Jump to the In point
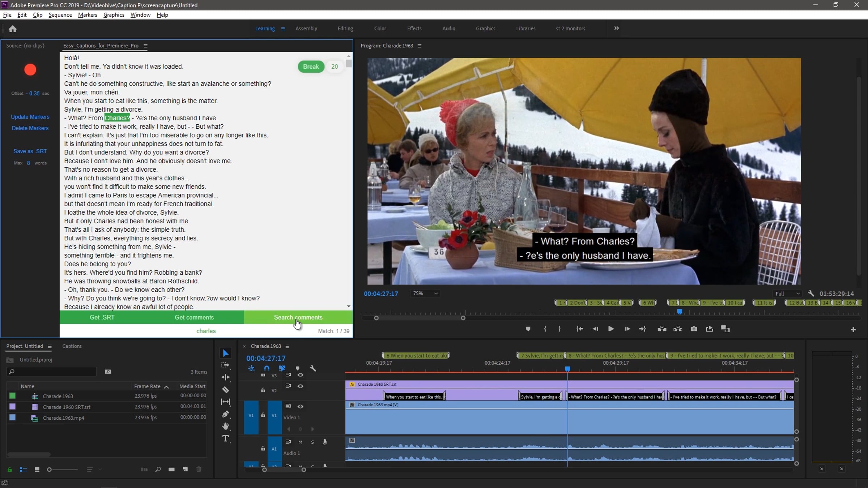Viewport: 868px width, 488px height. [x=580, y=329]
